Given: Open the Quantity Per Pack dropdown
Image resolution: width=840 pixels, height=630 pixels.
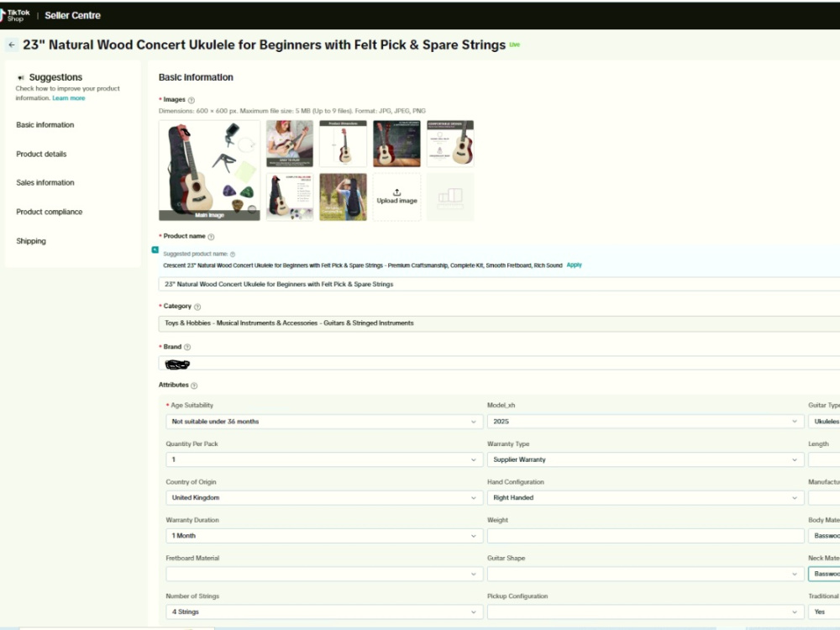Looking at the screenshot, I should tap(324, 459).
